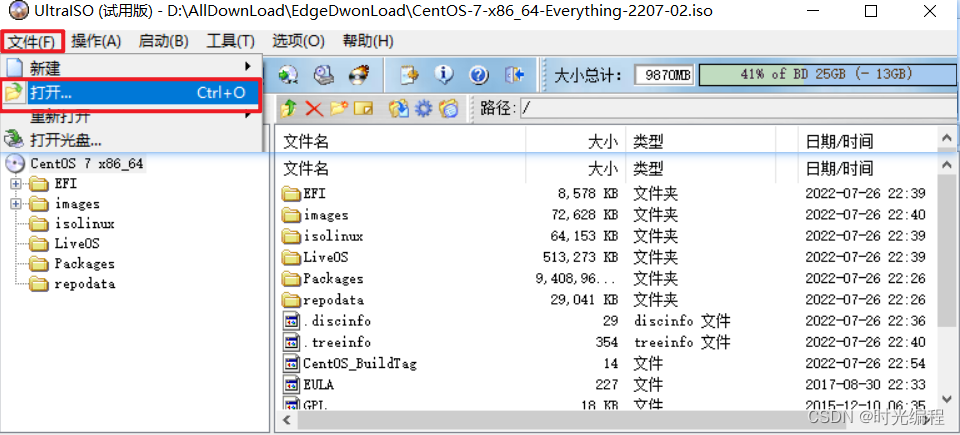Viewport: 960px width, 435px height.
Task: Click the red X delete icon
Action: point(314,109)
